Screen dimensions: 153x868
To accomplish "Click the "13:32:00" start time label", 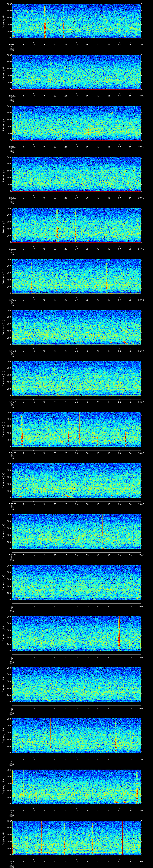I will tap(12, 861).
